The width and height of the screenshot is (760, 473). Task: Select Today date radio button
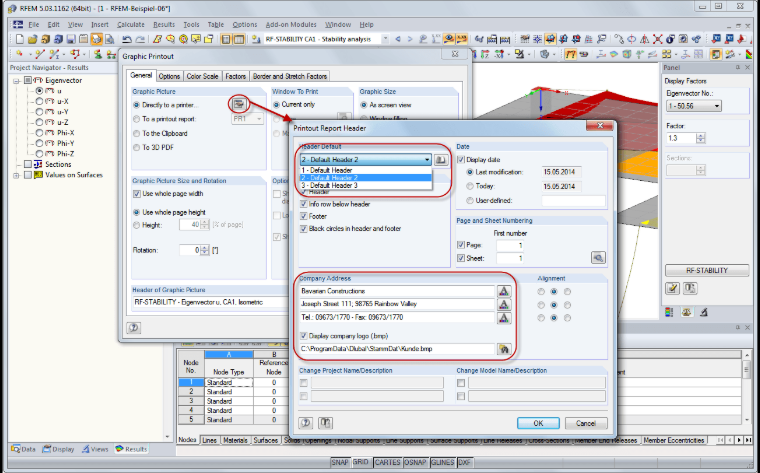(470, 186)
